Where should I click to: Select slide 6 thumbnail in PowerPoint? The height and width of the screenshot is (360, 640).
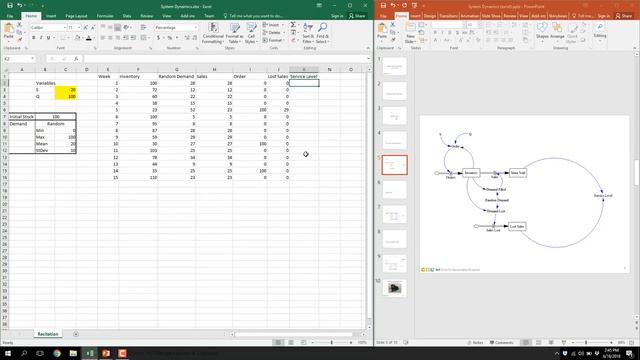click(394, 190)
